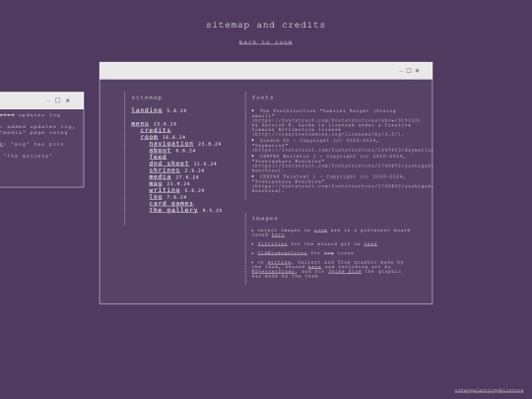Image resolution: width=532 pixels, height=399 pixels.
Task: Go to the card games link
Action: pos(171,203)
